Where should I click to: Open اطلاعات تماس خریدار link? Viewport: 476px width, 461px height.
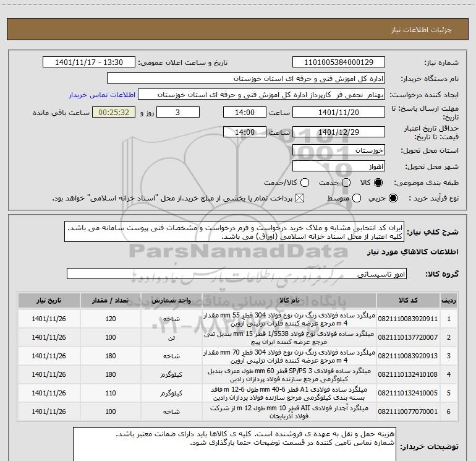click(102, 95)
